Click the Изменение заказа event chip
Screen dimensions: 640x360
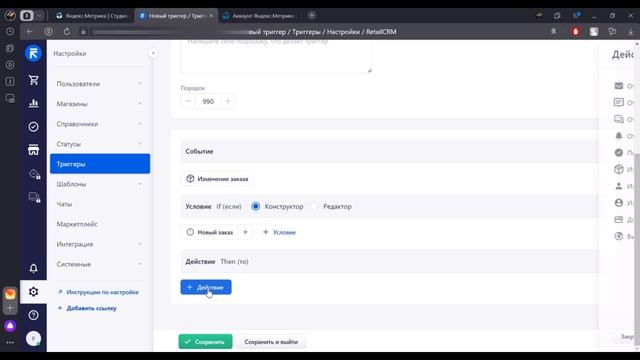click(x=217, y=178)
